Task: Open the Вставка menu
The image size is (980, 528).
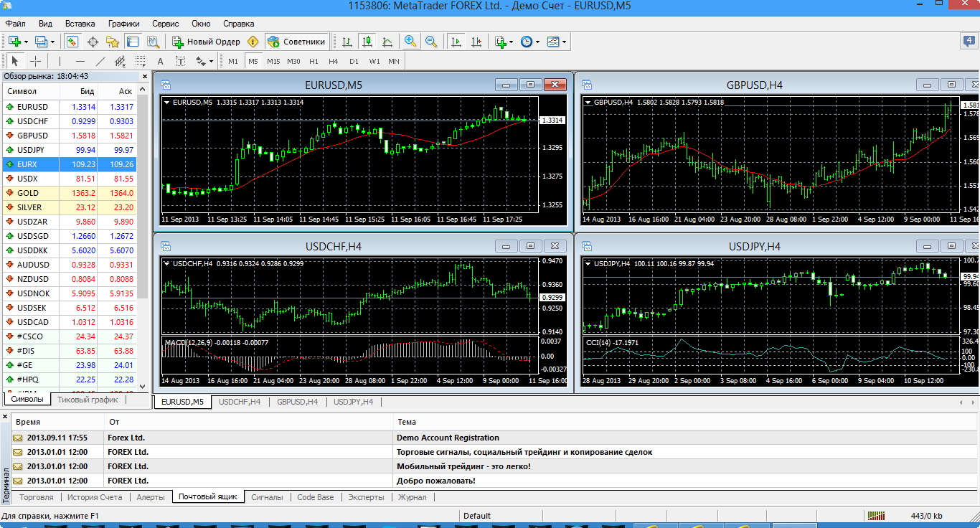Action: click(x=80, y=24)
